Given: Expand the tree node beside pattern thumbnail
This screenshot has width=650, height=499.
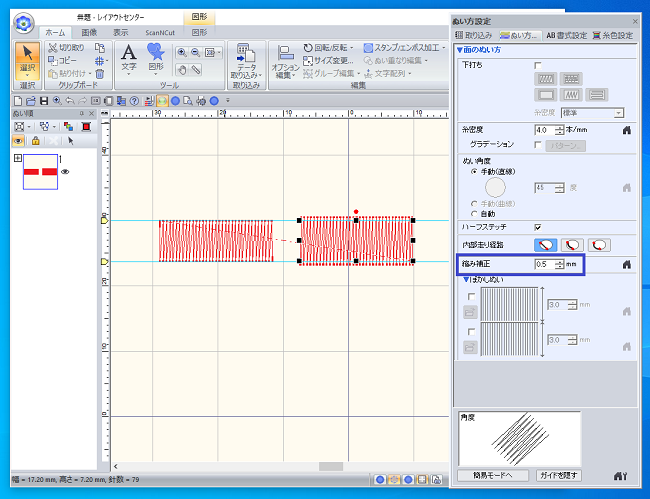Looking at the screenshot, I should coord(17,159).
